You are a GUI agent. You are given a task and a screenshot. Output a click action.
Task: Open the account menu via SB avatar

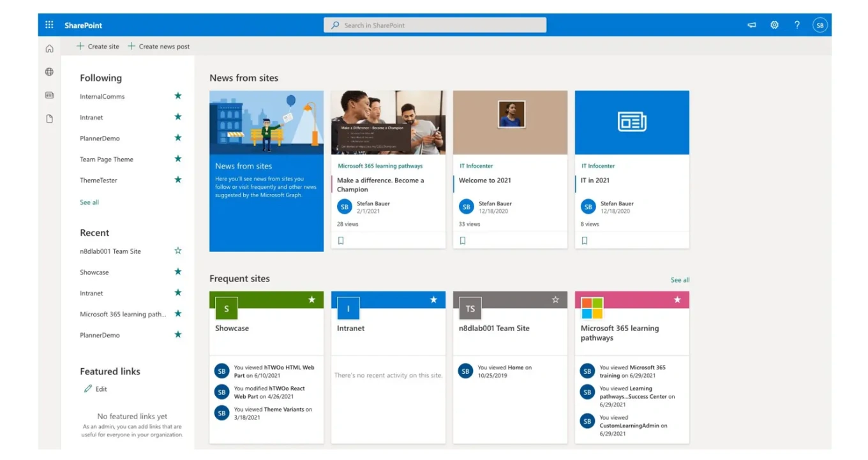(820, 24)
